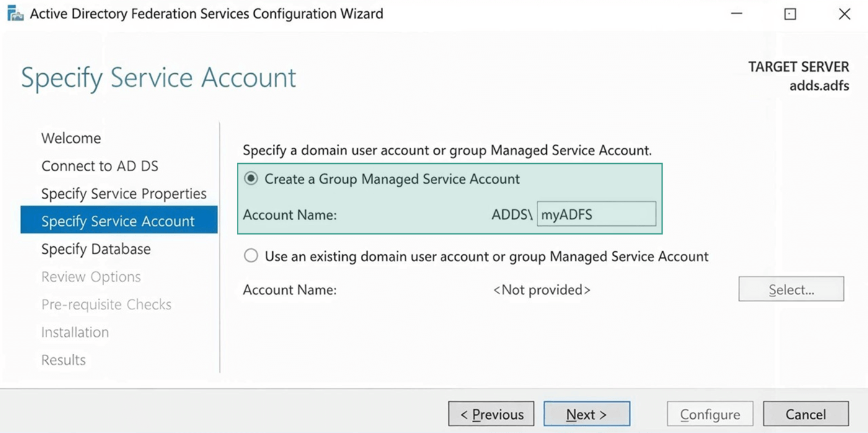
Task: Open the Welcome step in sidebar
Action: (71, 138)
